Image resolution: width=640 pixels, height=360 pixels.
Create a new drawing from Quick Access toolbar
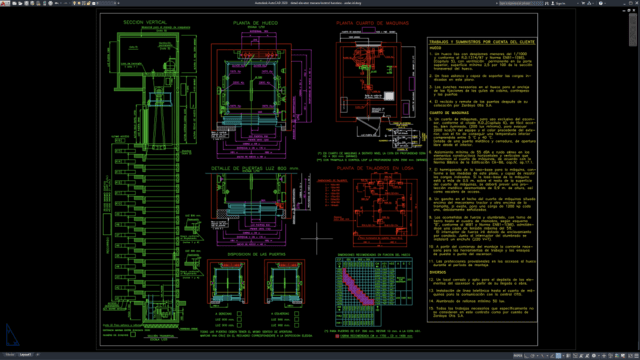14,3
